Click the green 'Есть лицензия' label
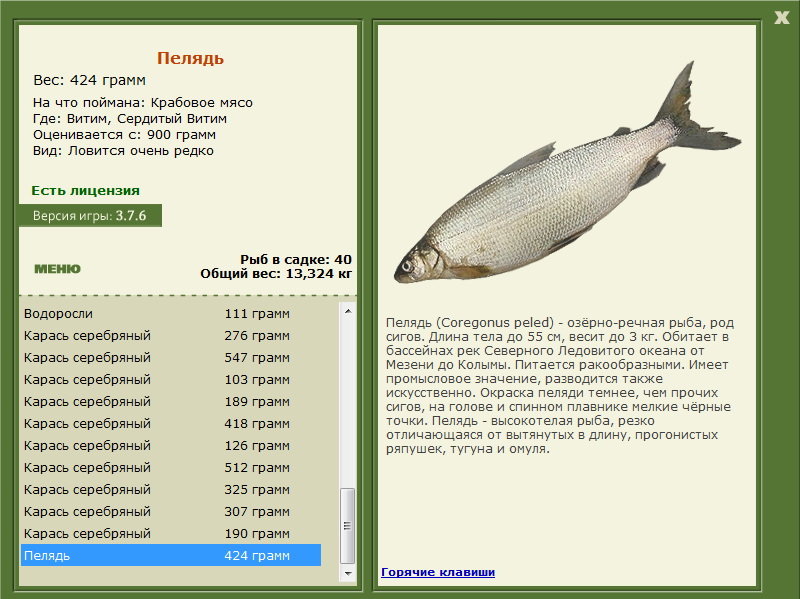The image size is (800, 599). pyautogui.click(x=86, y=190)
